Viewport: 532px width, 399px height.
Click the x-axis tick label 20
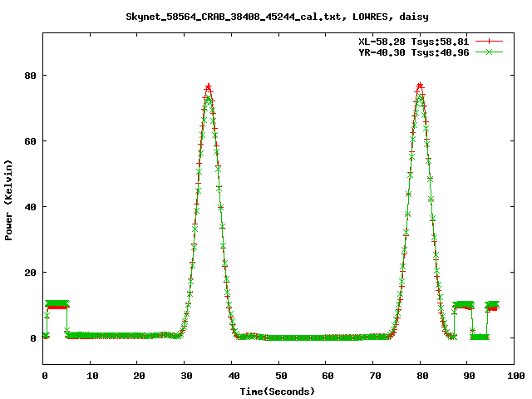click(x=139, y=376)
